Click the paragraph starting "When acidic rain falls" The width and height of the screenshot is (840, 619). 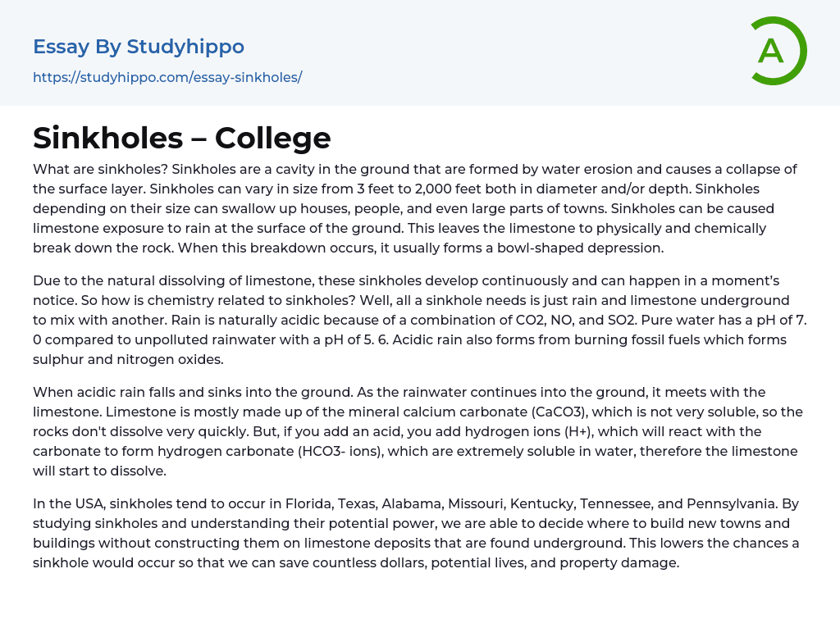(x=418, y=431)
